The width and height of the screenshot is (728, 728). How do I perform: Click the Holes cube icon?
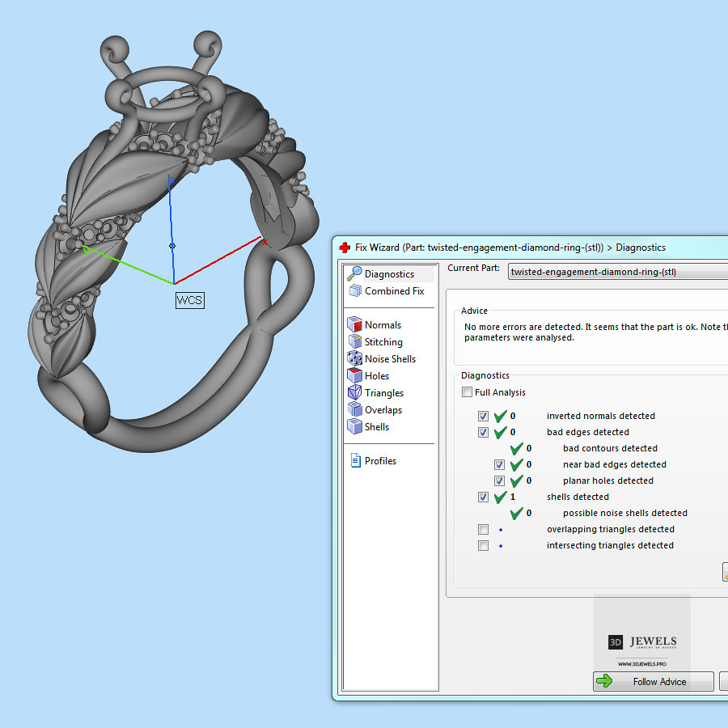point(355,375)
